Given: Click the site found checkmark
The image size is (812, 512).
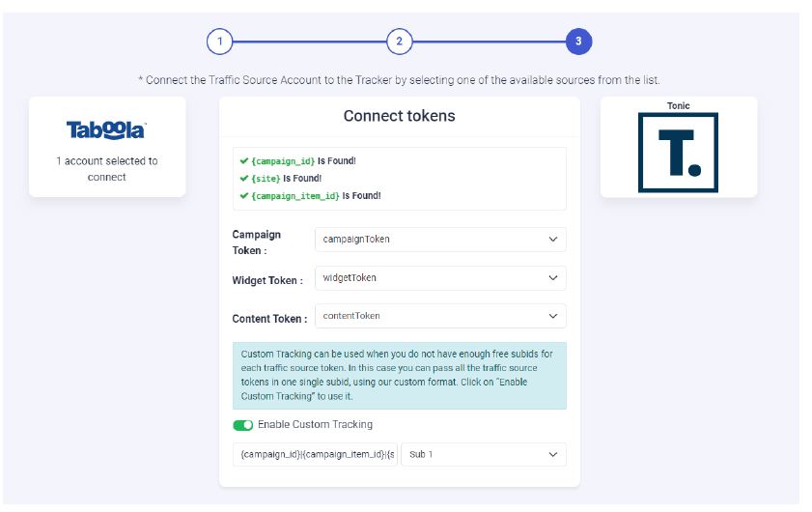Looking at the screenshot, I should 244,179.
